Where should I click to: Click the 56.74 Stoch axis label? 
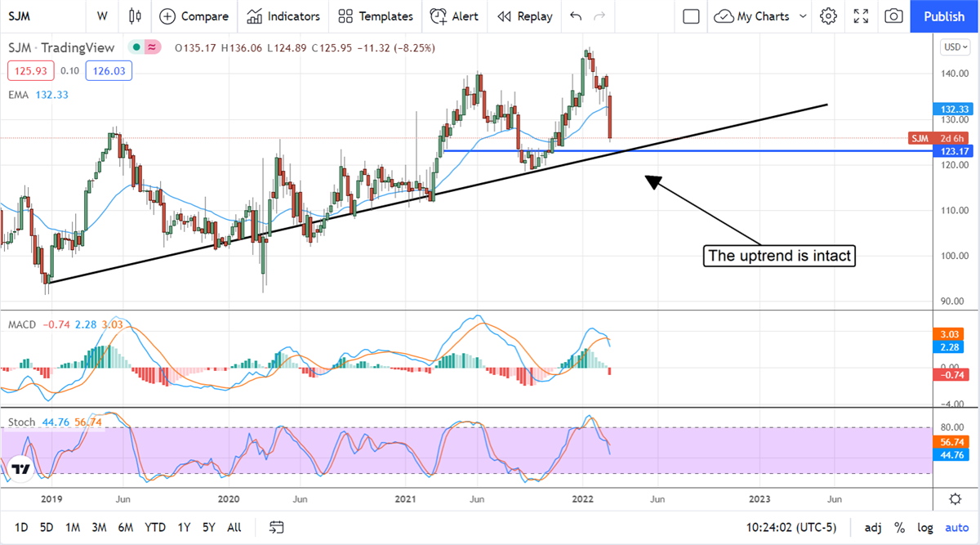point(951,440)
